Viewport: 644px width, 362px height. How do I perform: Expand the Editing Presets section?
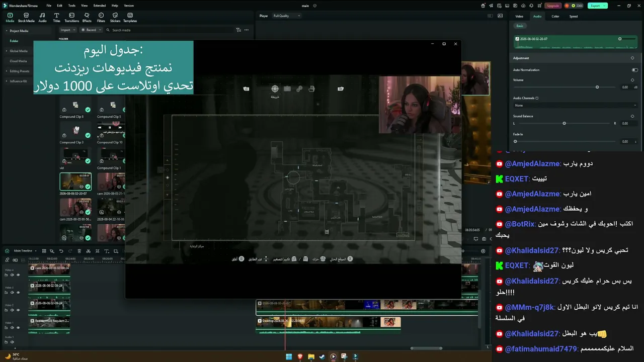(7, 71)
